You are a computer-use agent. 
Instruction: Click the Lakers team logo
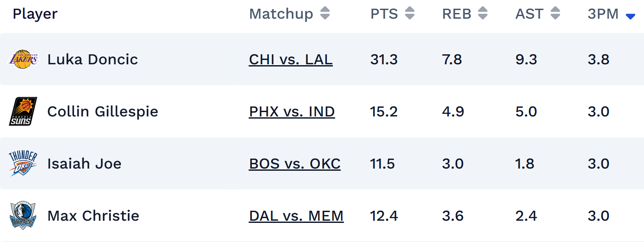(x=23, y=59)
